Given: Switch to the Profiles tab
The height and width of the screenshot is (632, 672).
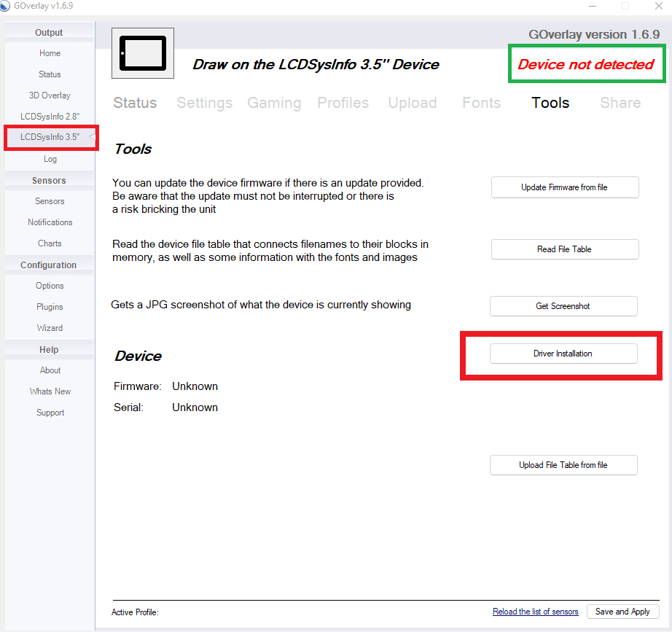Looking at the screenshot, I should (x=343, y=103).
